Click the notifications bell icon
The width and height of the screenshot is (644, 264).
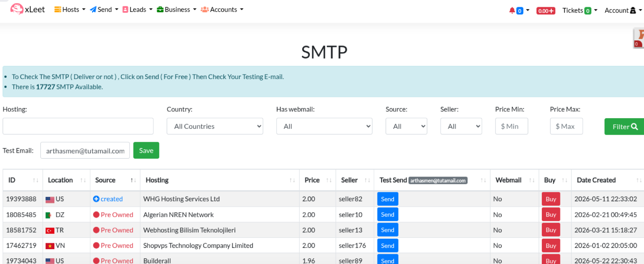click(512, 10)
